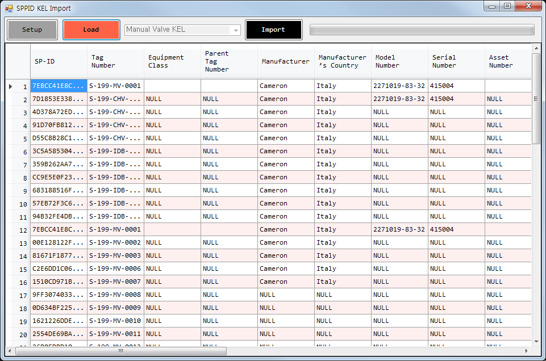Select SP-ID cell C2E6DD1C06...
The height and width of the screenshot is (361, 546).
click(x=59, y=269)
